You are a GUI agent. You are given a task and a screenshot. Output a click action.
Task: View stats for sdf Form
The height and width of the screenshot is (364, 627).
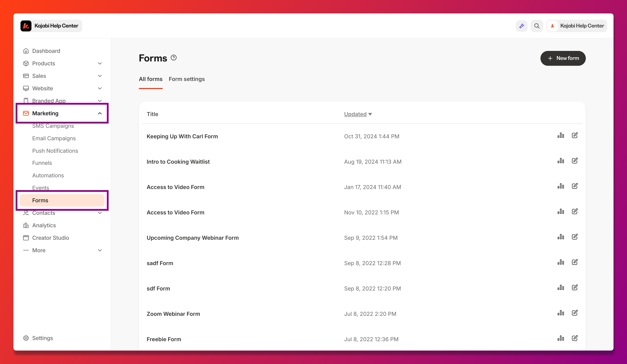click(561, 288)
